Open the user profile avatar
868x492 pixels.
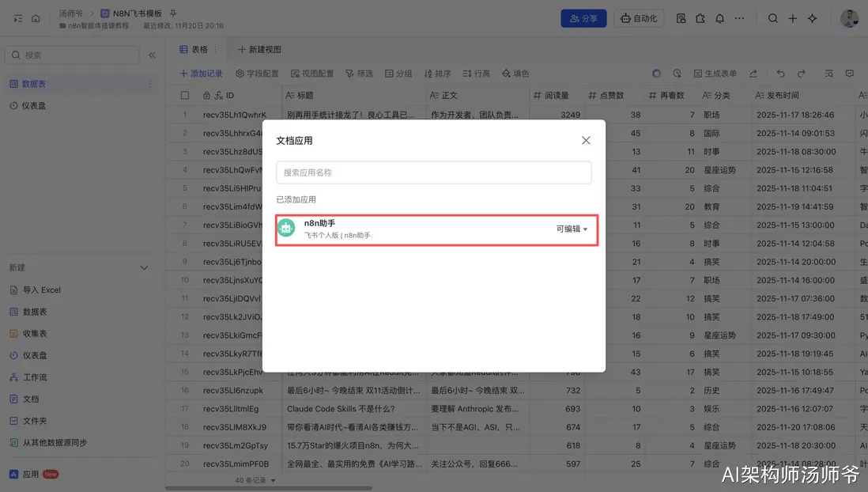(849, 18)
